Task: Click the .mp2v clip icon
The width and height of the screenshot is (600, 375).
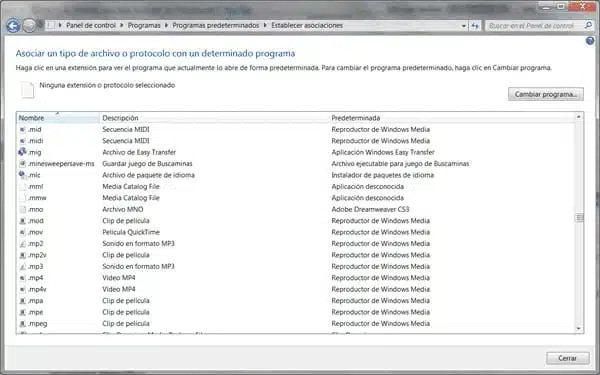Action: pos(23,255)
